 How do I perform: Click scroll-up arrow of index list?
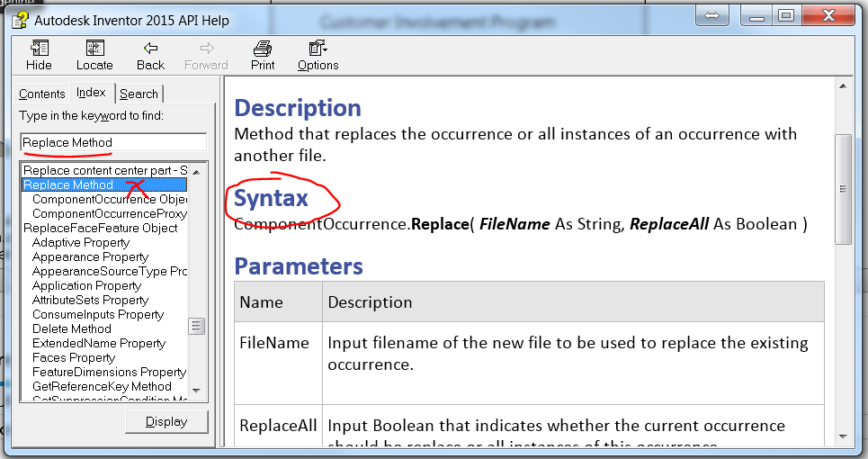point(198,170)
